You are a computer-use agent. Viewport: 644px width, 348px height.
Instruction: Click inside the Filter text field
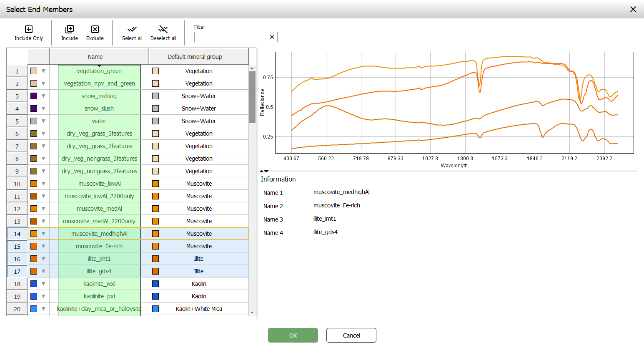[231, 37]
